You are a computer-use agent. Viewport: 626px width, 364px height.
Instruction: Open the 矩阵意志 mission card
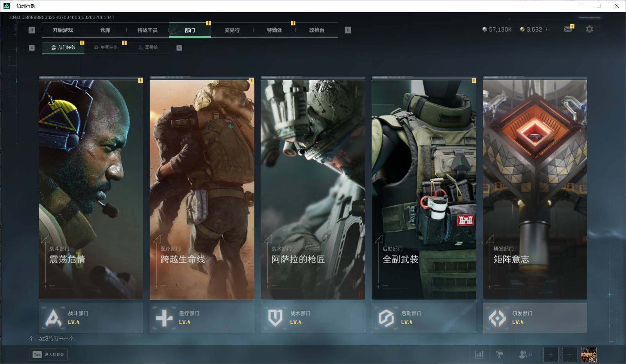[535, 188]
